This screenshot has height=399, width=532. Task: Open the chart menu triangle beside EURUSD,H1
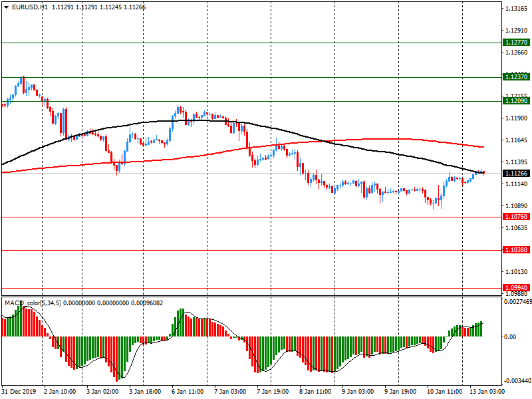[x=6, y=7]
